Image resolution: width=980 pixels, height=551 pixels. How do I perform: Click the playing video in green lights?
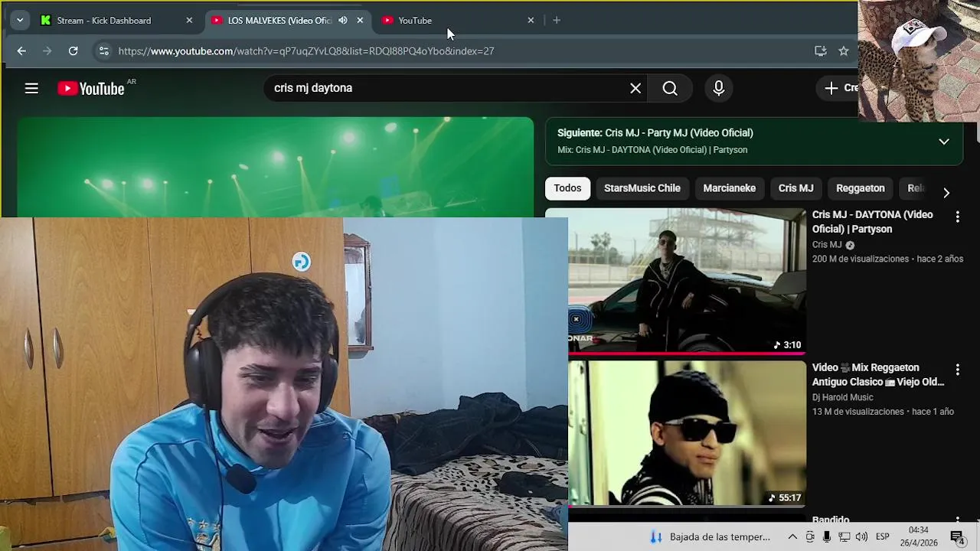[x=275, y=167]
